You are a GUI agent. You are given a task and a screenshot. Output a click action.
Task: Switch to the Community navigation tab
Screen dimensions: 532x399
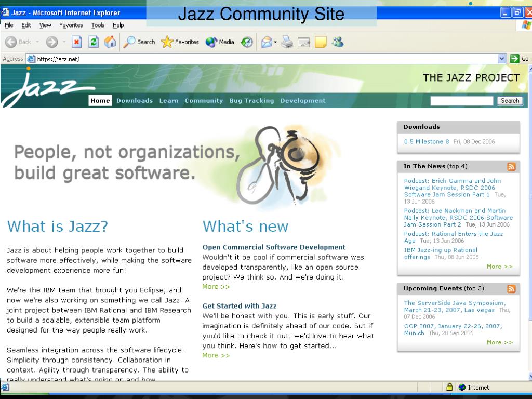tap(204, 100)
